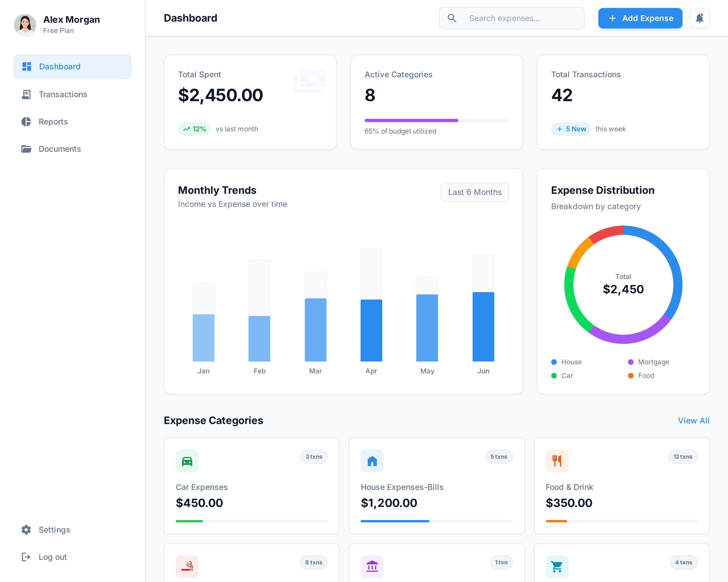Open Transactions in the sidebar
Screen dimensions: 728x582
(x=63, y=94)
